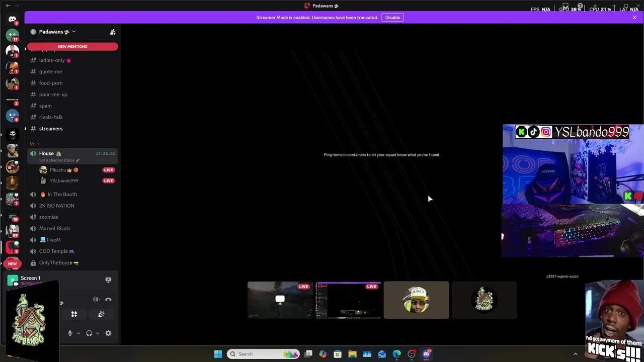Open Microsoft Store taskbar icon
Image resolution: width=644 pixels, height=362 pixels.
click(x=338, y=354)
